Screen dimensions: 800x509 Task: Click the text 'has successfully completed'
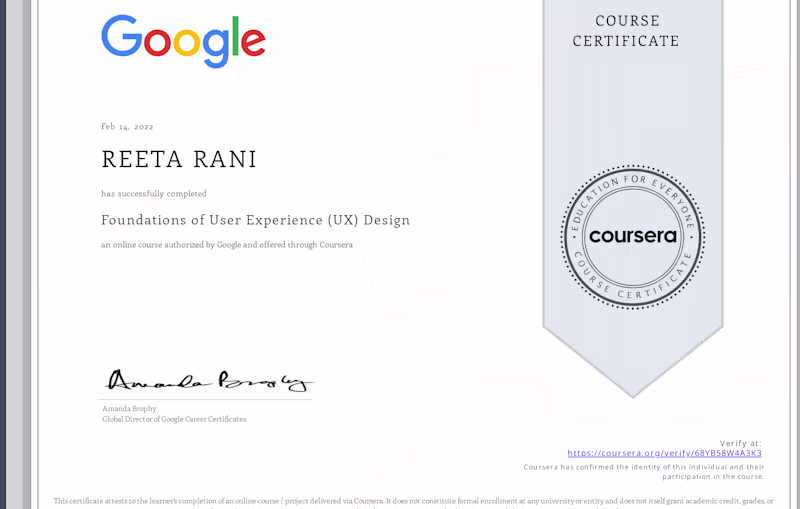[x=154, y=194]
